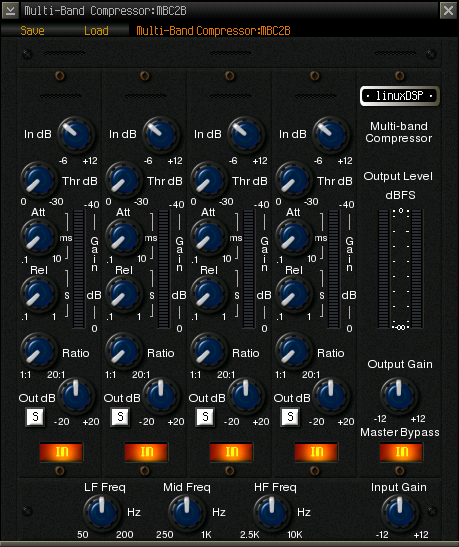Select band 3 Att attack knob
Viewport: 459px width, 547px height.
point(209,237)
